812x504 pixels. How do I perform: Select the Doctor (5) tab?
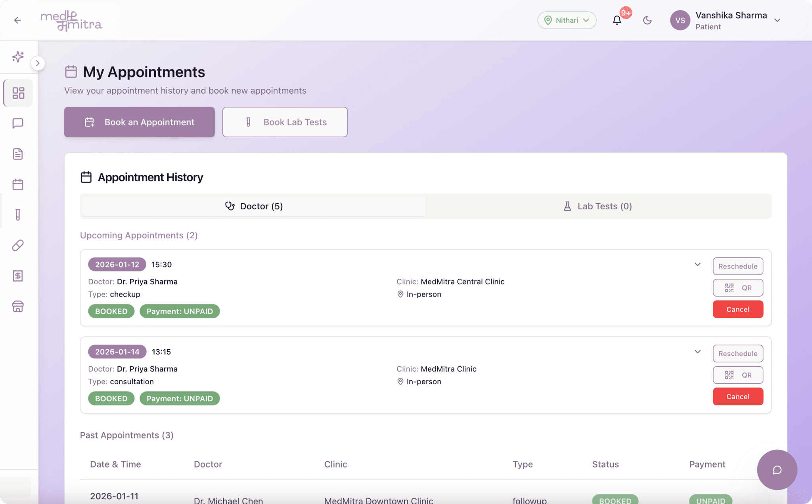[254, 206]
